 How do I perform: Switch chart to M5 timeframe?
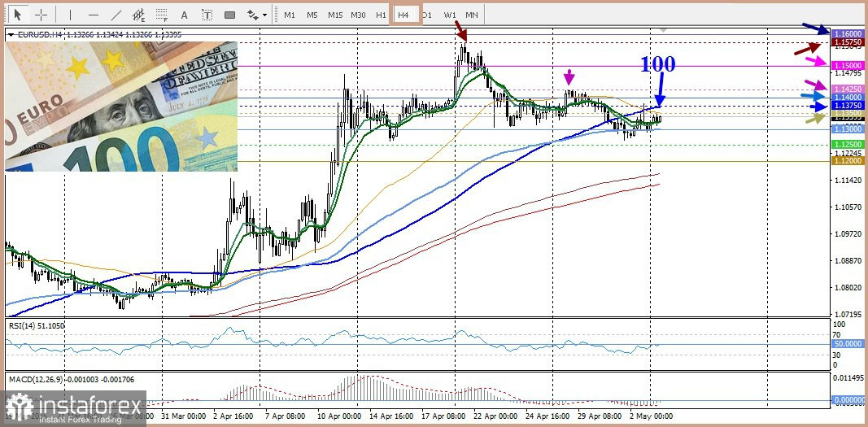coord(312,15)
